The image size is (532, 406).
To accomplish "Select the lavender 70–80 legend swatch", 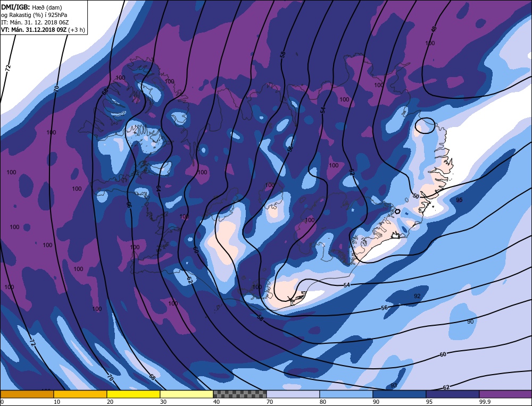I will (x=293, y=394).
